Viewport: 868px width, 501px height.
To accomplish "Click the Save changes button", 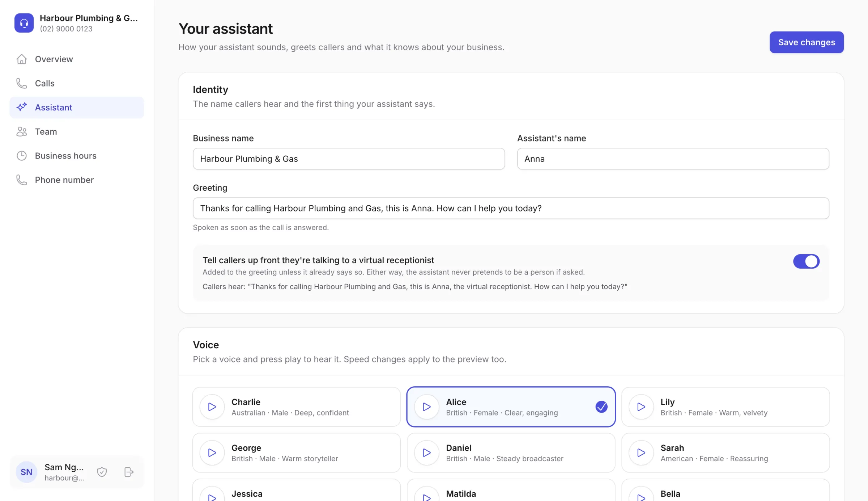I will pyautogui.click(x=807, y=42).
